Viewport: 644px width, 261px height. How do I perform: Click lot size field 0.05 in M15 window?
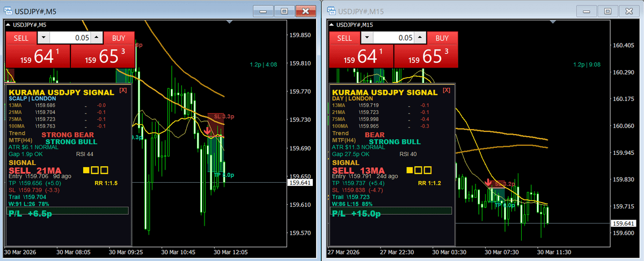click(393, 38)
